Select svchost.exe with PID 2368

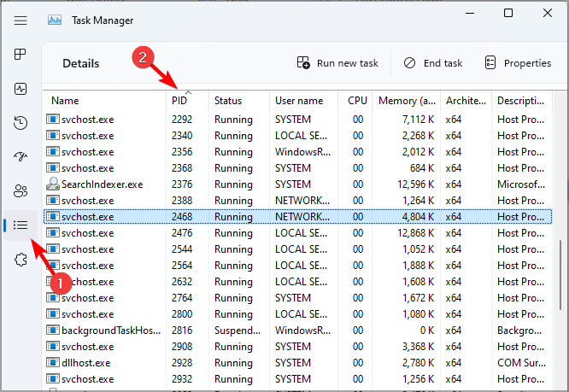[x=297, y=168]
